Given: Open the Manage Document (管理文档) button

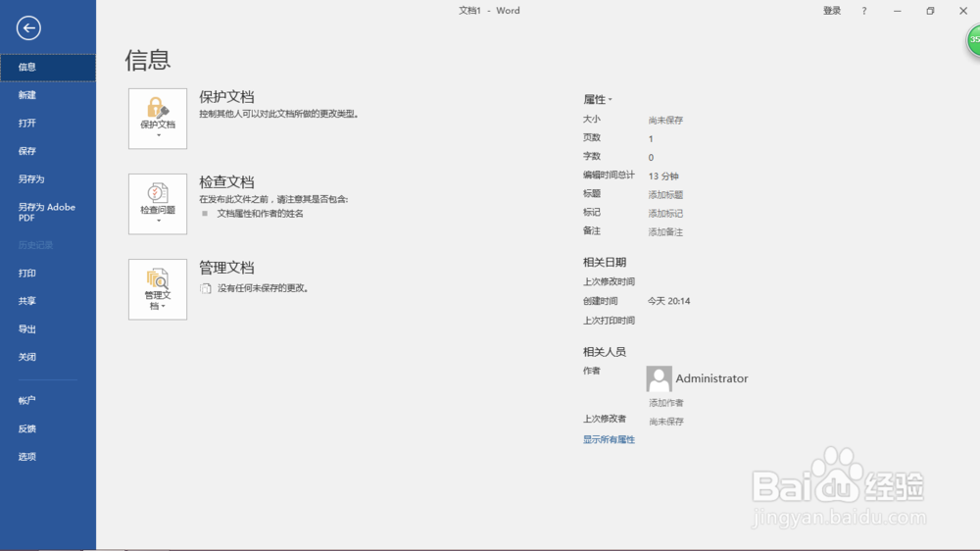Looking at the screenshot, I should 158,289.
